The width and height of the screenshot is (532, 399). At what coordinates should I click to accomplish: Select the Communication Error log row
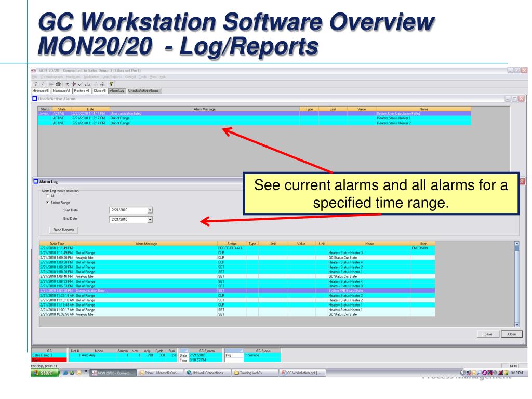(237, 291)
